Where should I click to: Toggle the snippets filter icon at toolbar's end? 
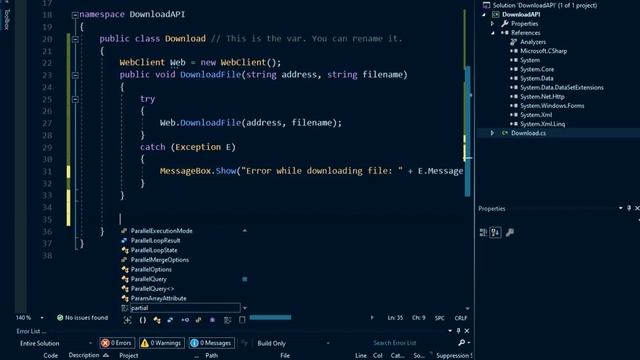point(242,320)
